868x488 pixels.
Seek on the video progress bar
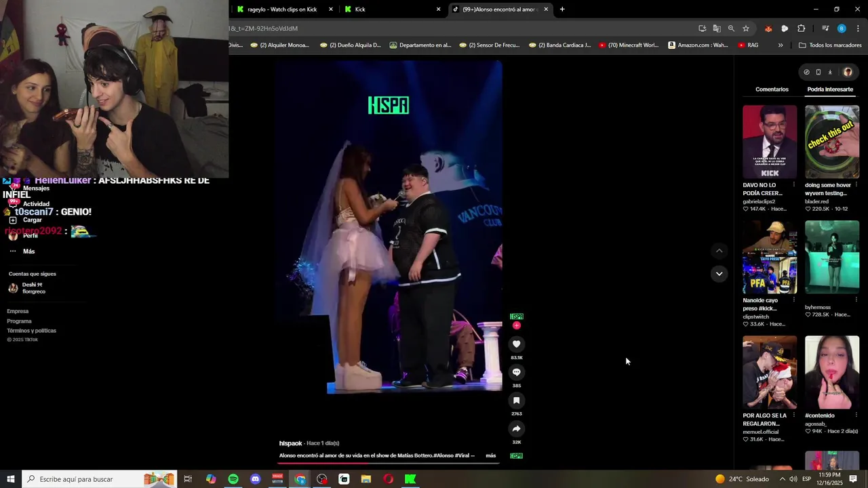coord(388,464)
